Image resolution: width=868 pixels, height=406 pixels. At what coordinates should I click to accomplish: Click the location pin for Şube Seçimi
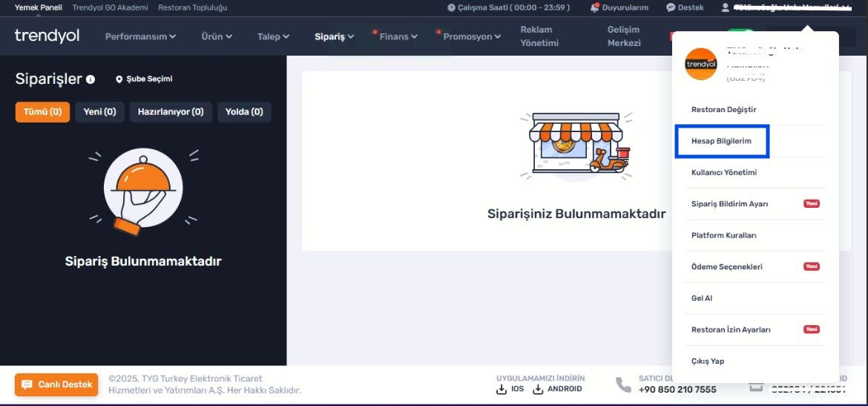(x=119, y=79)
